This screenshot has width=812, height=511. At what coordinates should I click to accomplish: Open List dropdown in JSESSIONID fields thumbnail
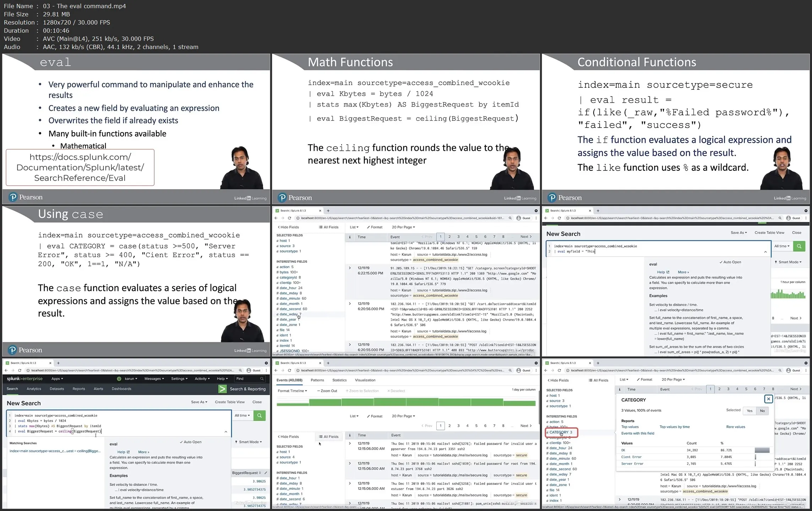click(354, 227)
